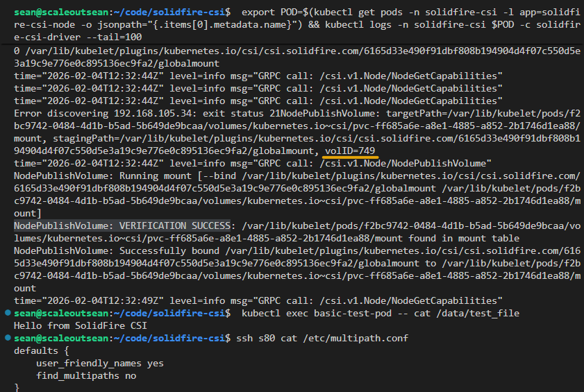Click the 'ount]' wrapped line fragment
This screenshot has width=584, height=392.
(x=28, y=213)
